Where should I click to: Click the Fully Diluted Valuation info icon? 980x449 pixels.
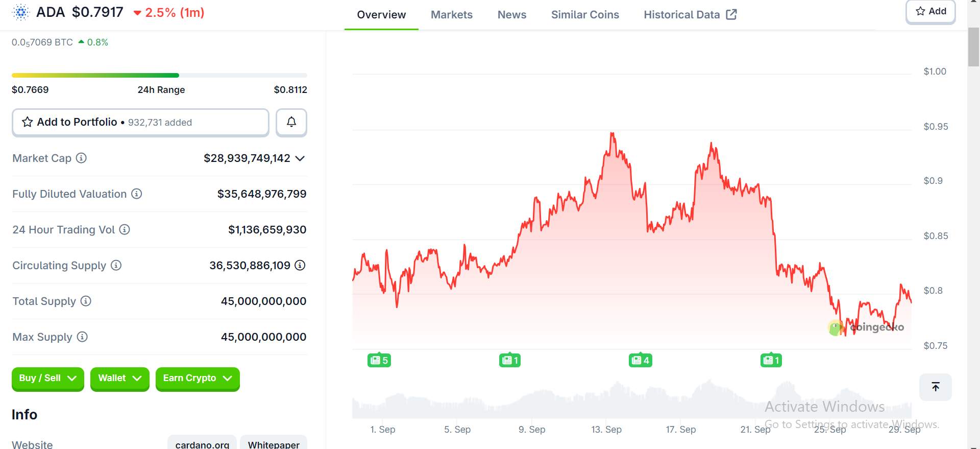point(136,194)
